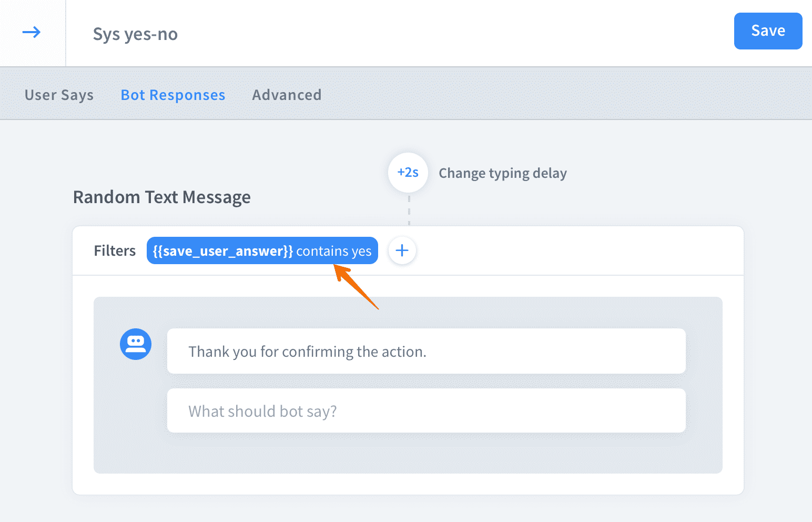
Task: Click the blue arrow icon beside the title
Action: [x=32, y=33]
